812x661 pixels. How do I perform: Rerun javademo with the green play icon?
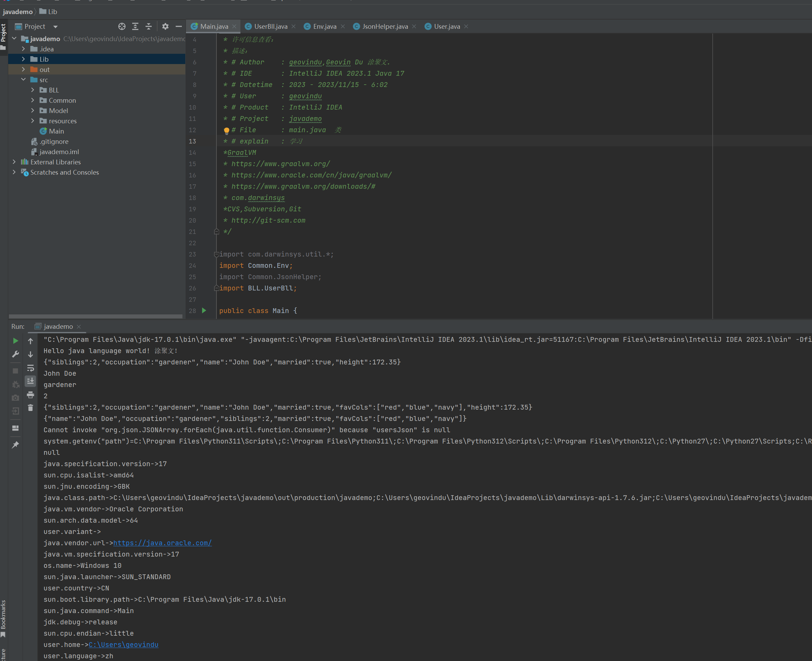pyautogui.click(x=15, y=341)
